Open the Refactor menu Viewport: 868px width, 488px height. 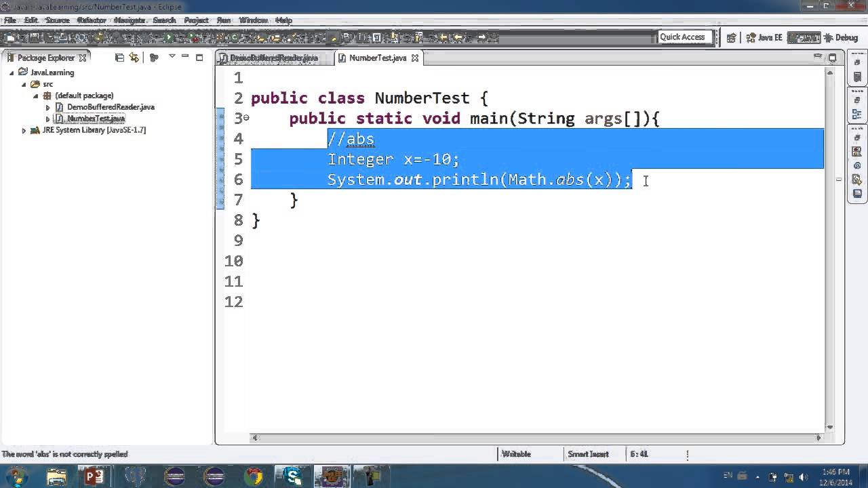click(92, 20)
